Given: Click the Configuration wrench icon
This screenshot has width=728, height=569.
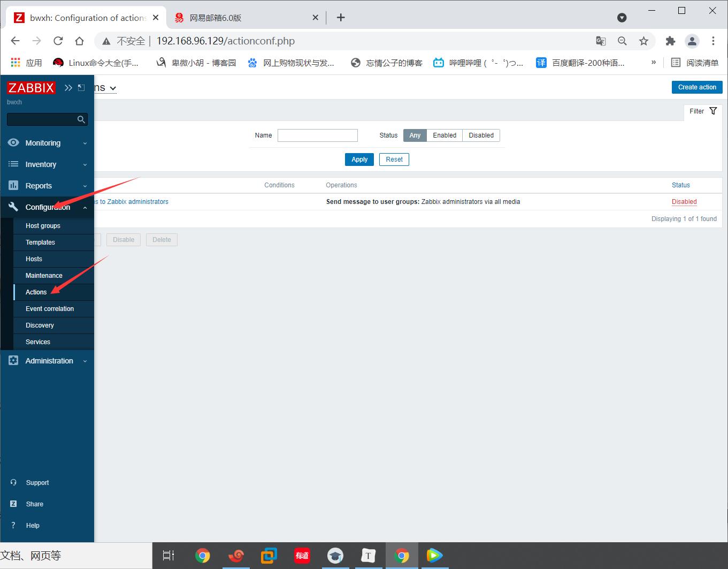Looking at the screenshot, I should 13,207.
